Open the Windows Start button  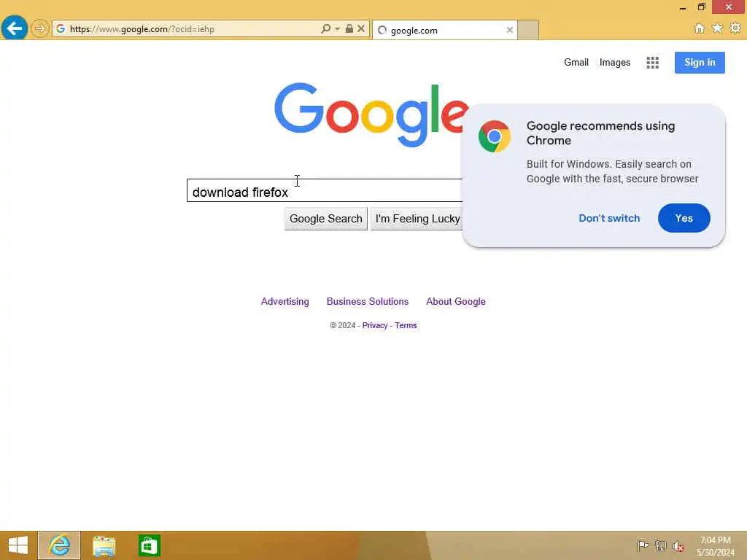(18, 545)
